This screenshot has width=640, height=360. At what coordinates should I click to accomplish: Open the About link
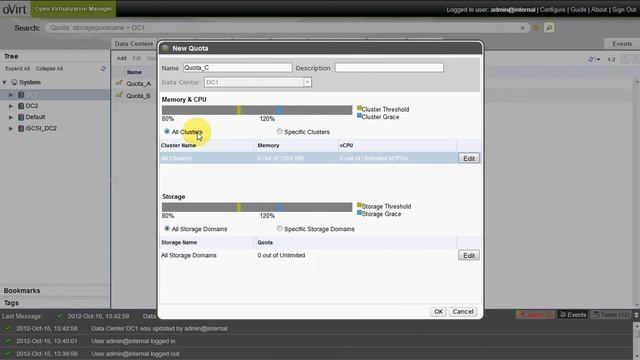599,9
